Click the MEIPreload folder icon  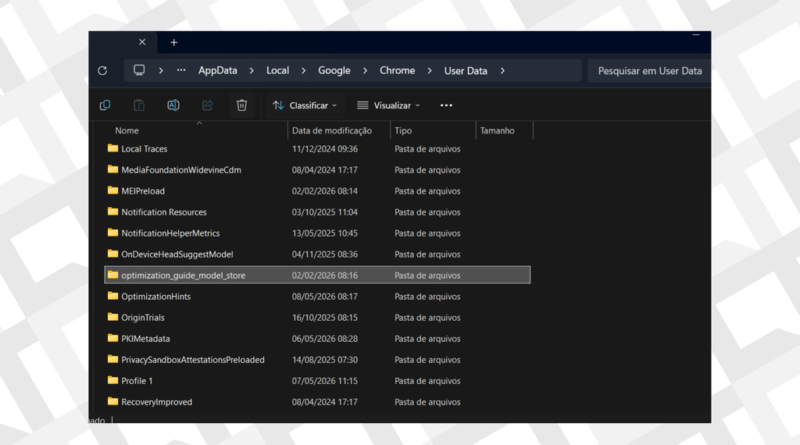tap(113, 190)
